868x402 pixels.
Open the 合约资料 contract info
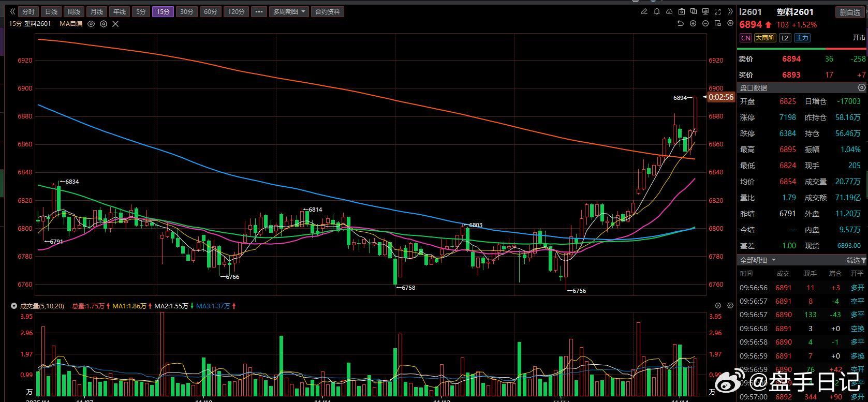[328, 11]
